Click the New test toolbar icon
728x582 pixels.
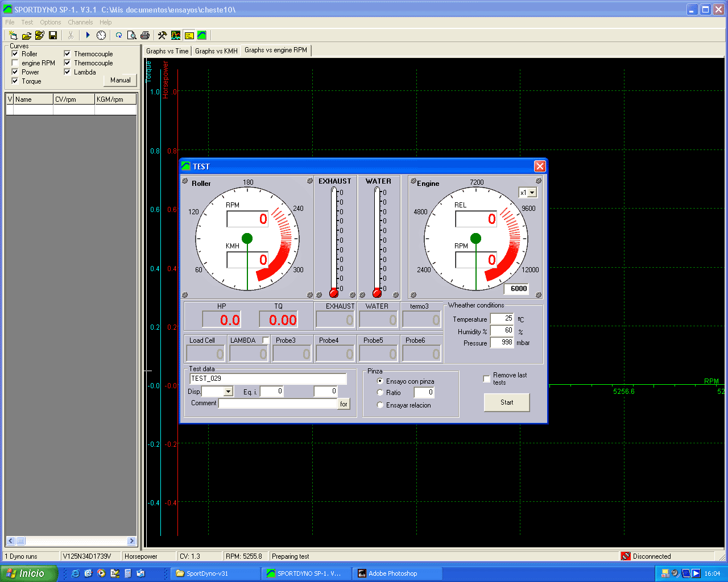(13, 35)
